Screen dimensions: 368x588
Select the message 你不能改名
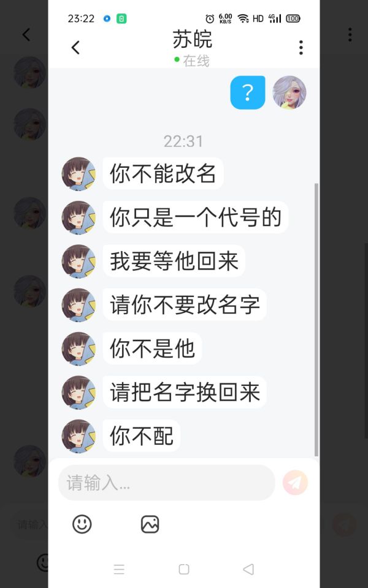(163, 173)
